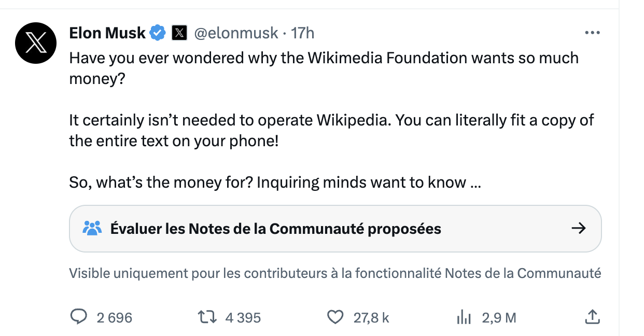Click the right arrow on the Community Notes banner

coord(578,228)
